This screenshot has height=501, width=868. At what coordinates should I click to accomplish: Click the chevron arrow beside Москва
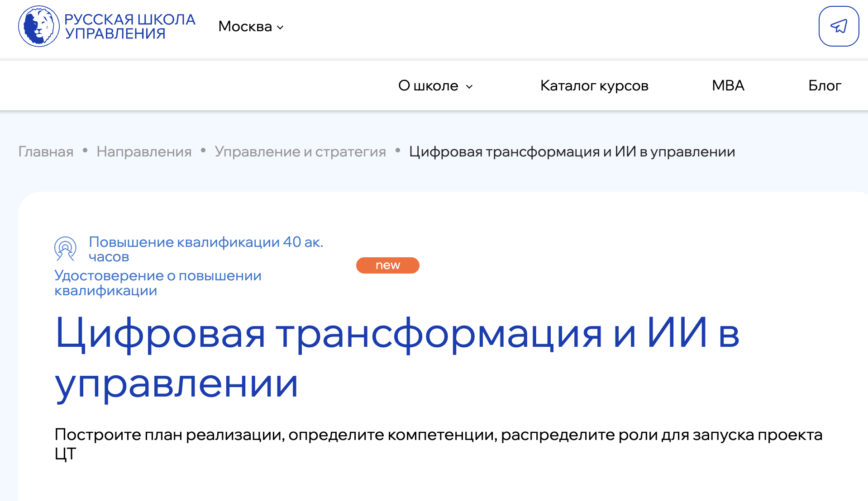[x=281, y=28]
